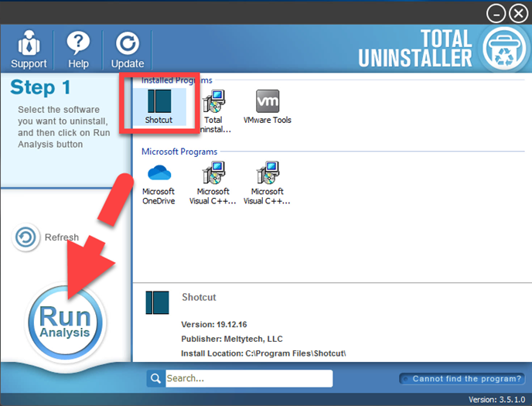
Task: Click the Publisher: Meltytech, LLC text
Action: pyautogui.click(x=232, y=339)
